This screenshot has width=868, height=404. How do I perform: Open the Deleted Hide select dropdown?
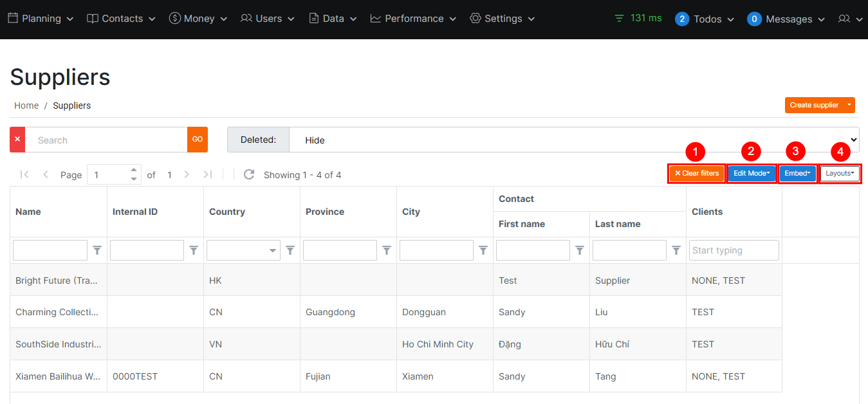click(574, 140)
